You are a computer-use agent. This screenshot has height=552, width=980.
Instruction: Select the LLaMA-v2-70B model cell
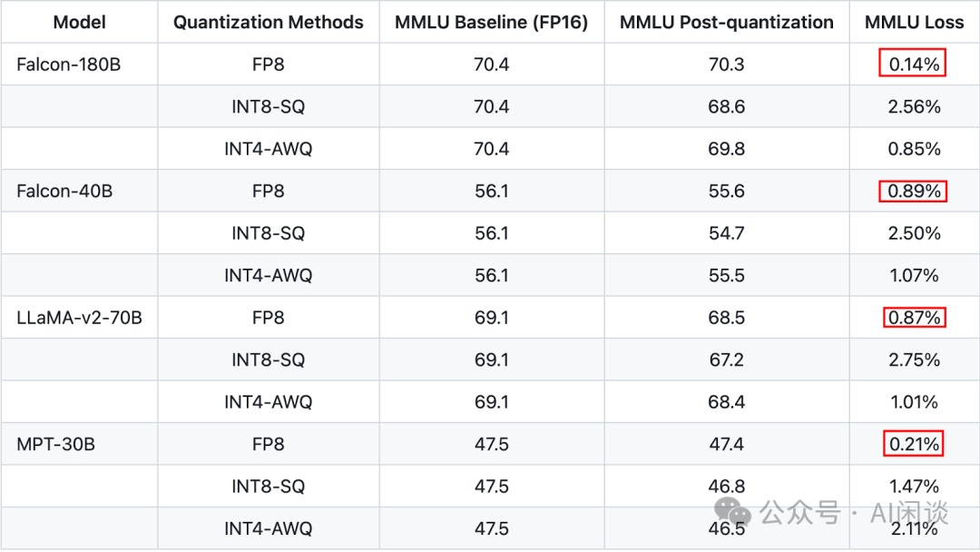coord(79,318)
